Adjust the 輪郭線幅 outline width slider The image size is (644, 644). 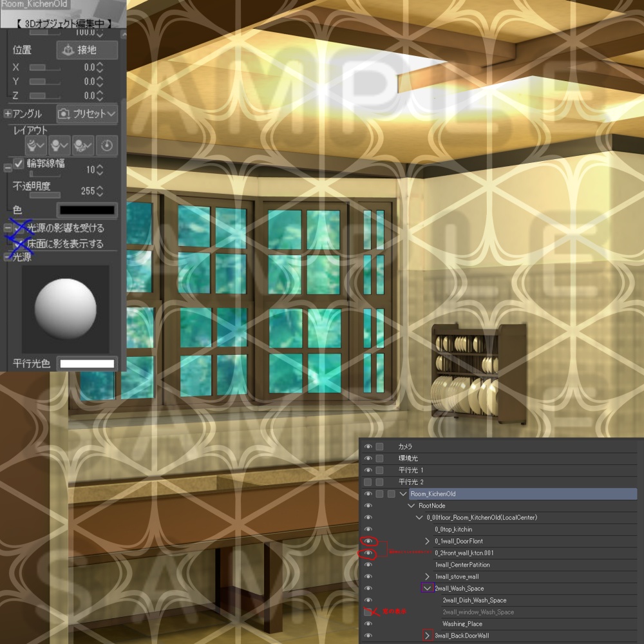point(45,174)
